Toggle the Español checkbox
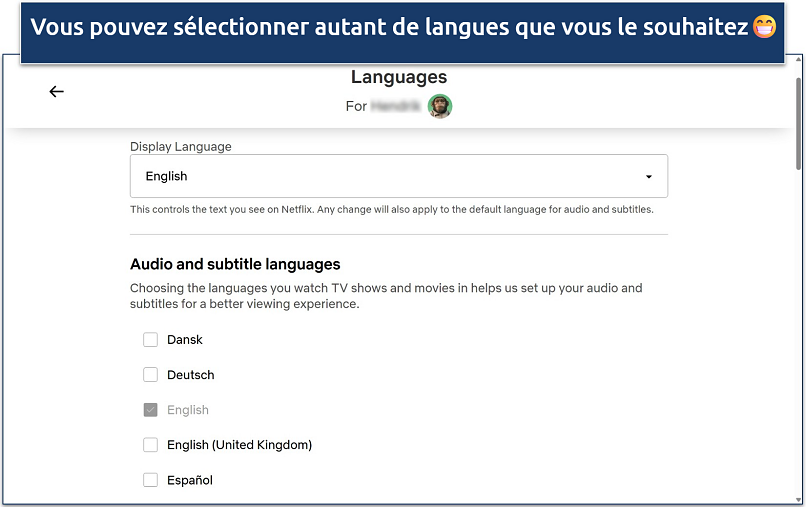806x507 pixels. pyautogui.click(x=150, y=480)
